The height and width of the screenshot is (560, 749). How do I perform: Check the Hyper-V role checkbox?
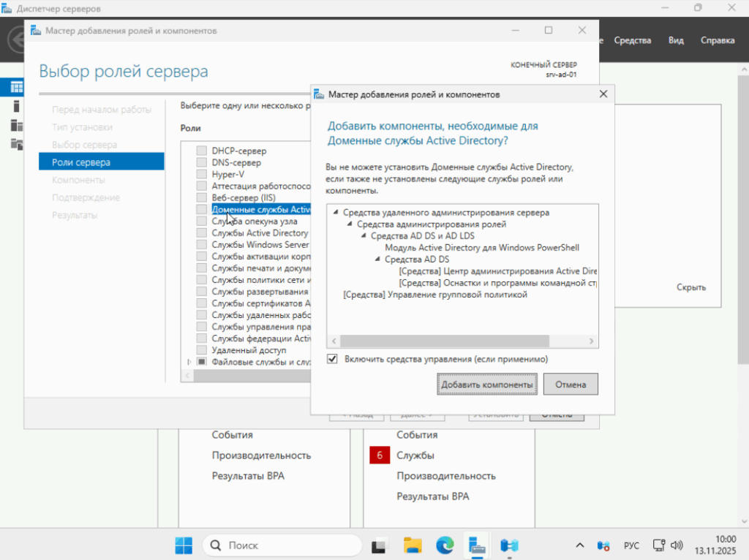202,174
